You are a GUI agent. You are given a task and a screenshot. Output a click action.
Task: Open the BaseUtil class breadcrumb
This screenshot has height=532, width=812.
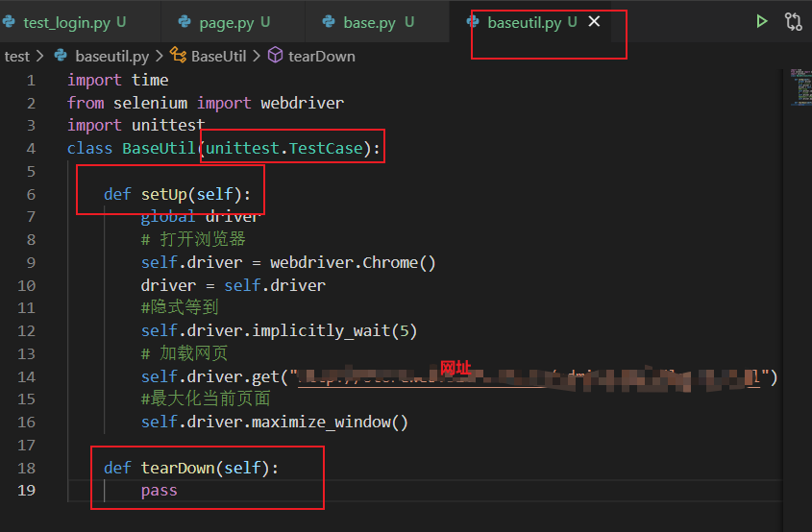click(218, 56)
